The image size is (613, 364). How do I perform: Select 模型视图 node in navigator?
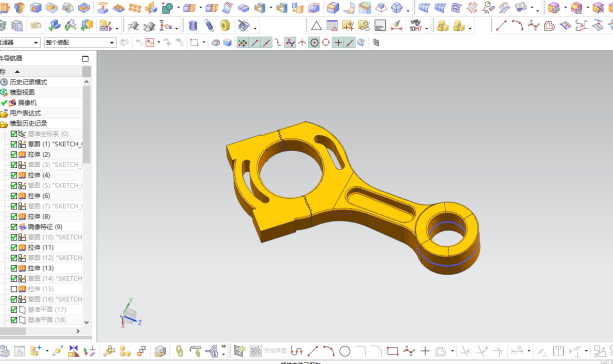click(22, 92)
